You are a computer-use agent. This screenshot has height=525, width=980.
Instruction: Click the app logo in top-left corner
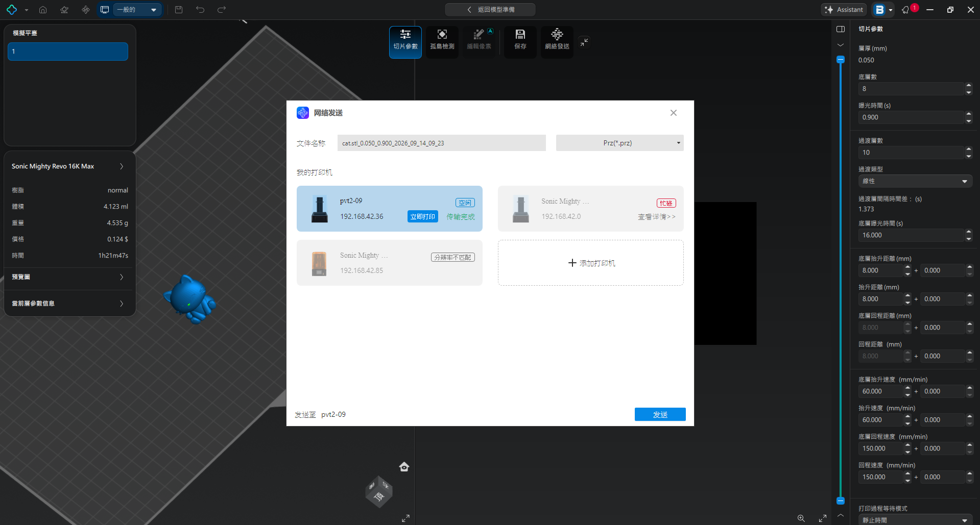[12, 10]
